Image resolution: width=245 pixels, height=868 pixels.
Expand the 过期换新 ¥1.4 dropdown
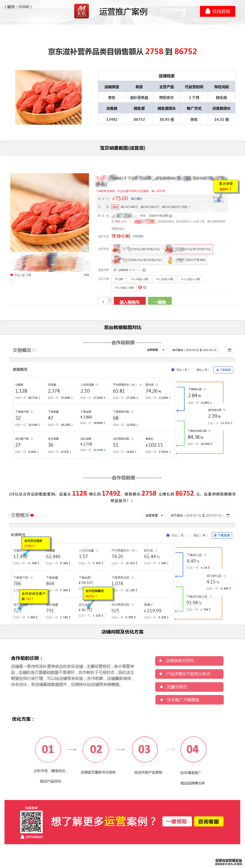tap(126, 270)
